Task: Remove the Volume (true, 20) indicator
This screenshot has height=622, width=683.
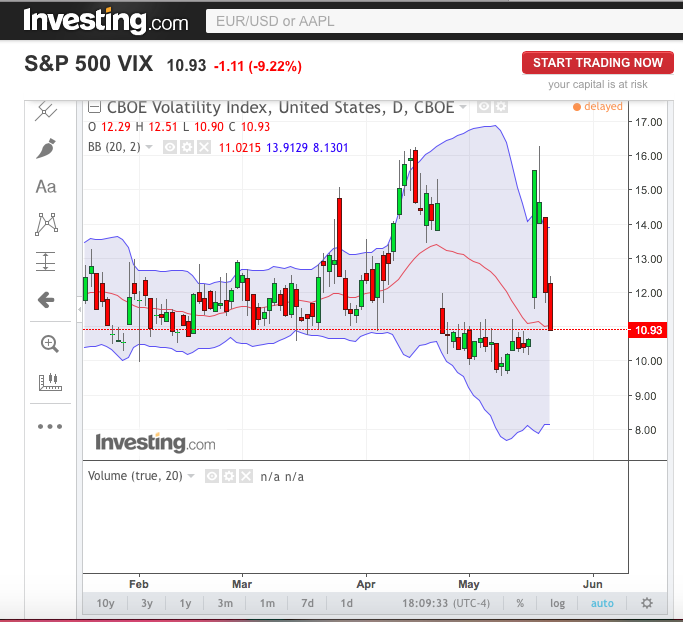Action: [246, 476]
